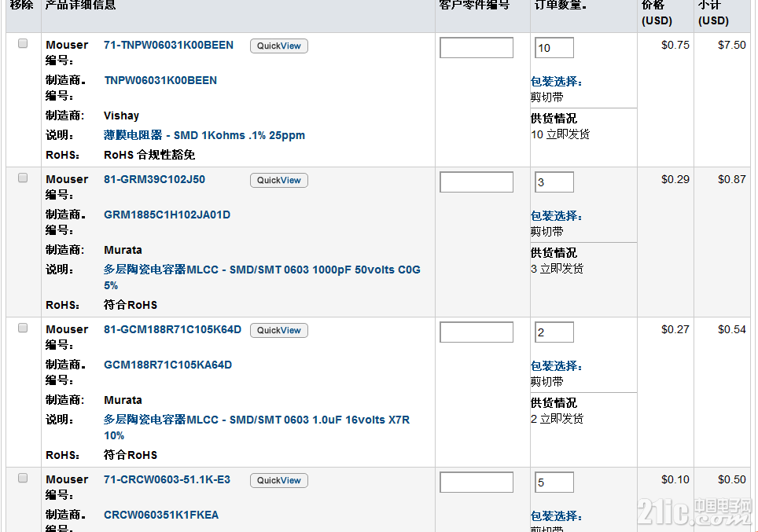Focus customer part number field for 71-CRCW0603-51.1K-E3
The width and height of the screenshot is (758, 532).
tap(477, 482)
